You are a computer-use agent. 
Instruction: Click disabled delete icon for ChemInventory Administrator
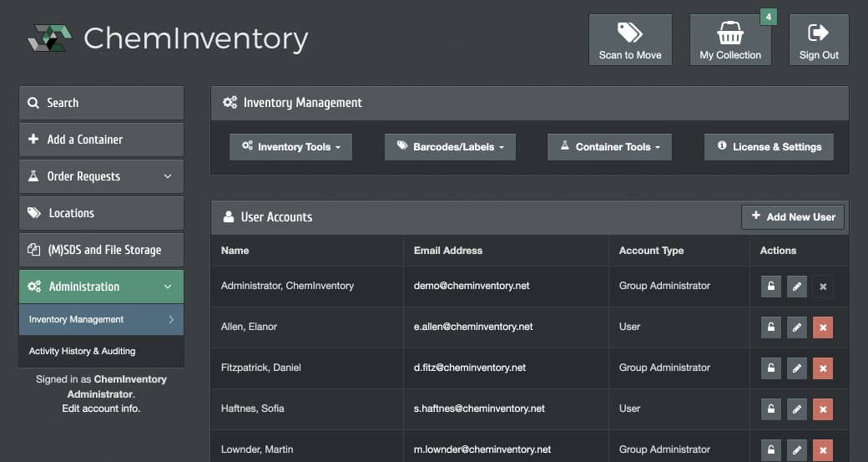pyautogui.click(x=823, y=287)
